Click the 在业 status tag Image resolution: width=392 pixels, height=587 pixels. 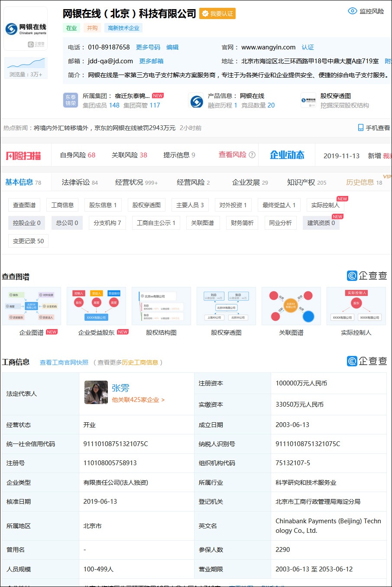coord(71,28)
